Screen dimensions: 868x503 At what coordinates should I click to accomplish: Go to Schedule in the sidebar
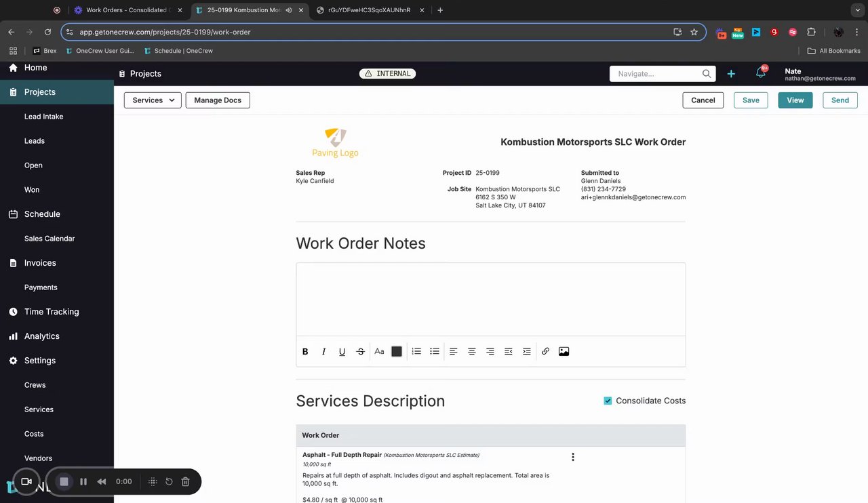[x=42, y=214]
